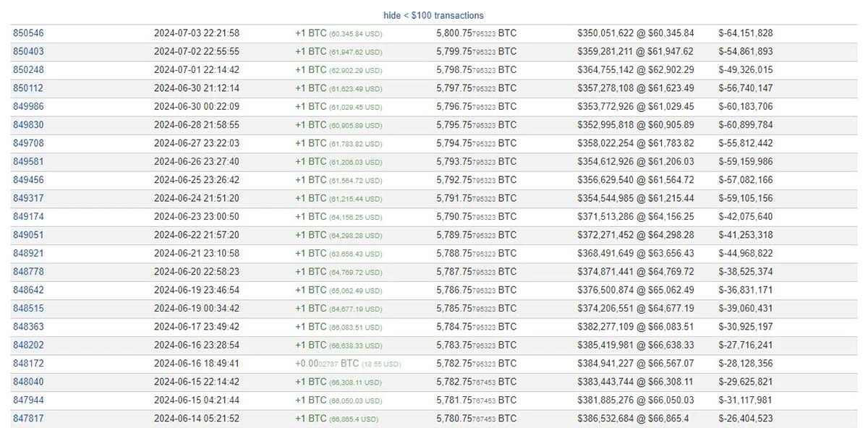Image resolution: width=868 pixels, height=428 pixels.
Task: Click timestamp 2024-07-03 22:21:58
Action: click(197, 33)
